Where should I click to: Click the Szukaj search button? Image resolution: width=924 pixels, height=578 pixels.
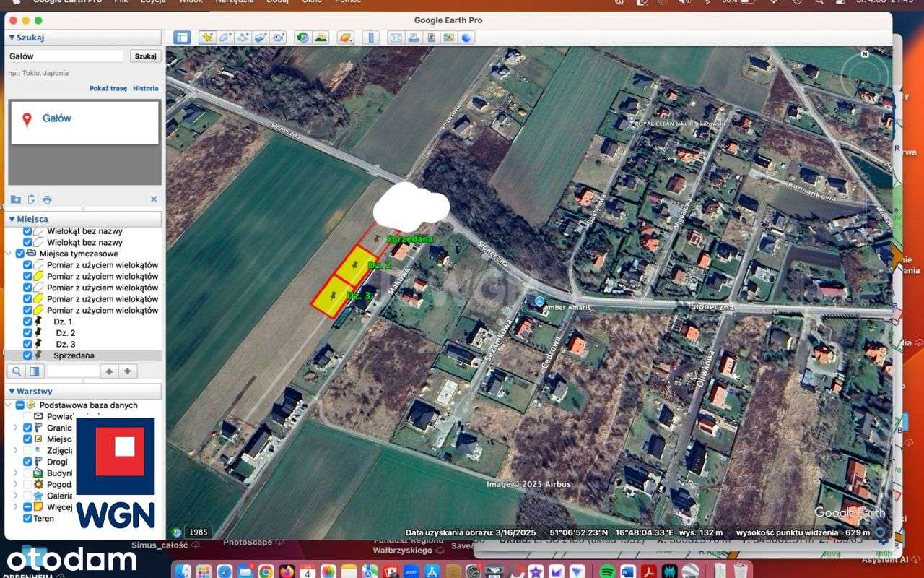(145, 56)
